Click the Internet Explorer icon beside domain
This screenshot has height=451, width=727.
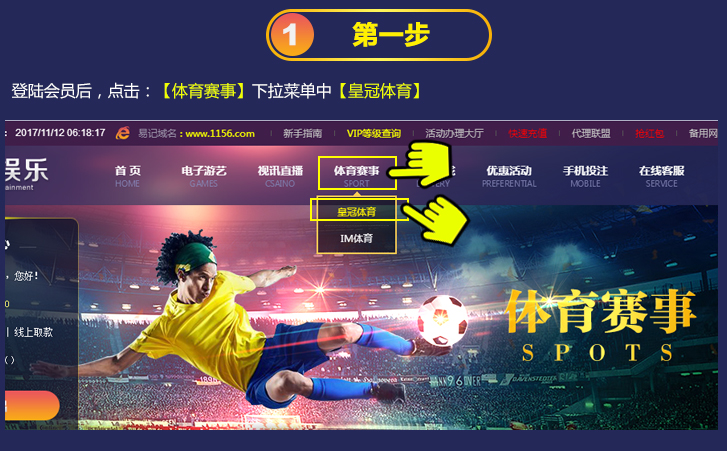click(122, 133)
